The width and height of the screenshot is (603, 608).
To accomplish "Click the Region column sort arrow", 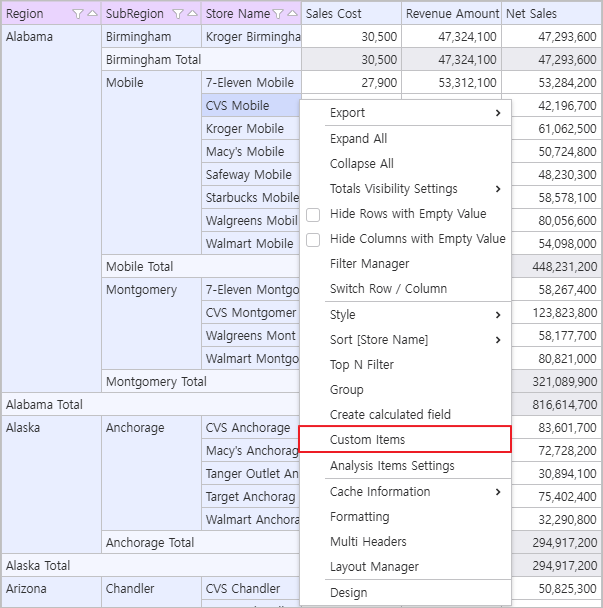I will coord(92,14).
